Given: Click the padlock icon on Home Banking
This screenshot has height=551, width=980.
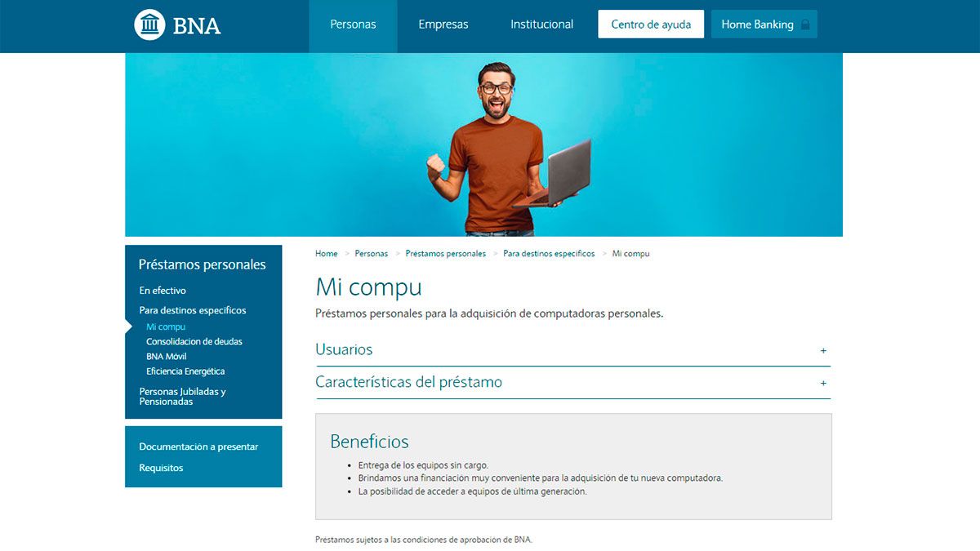Looking at the screenshot, I should pos(805,24).
